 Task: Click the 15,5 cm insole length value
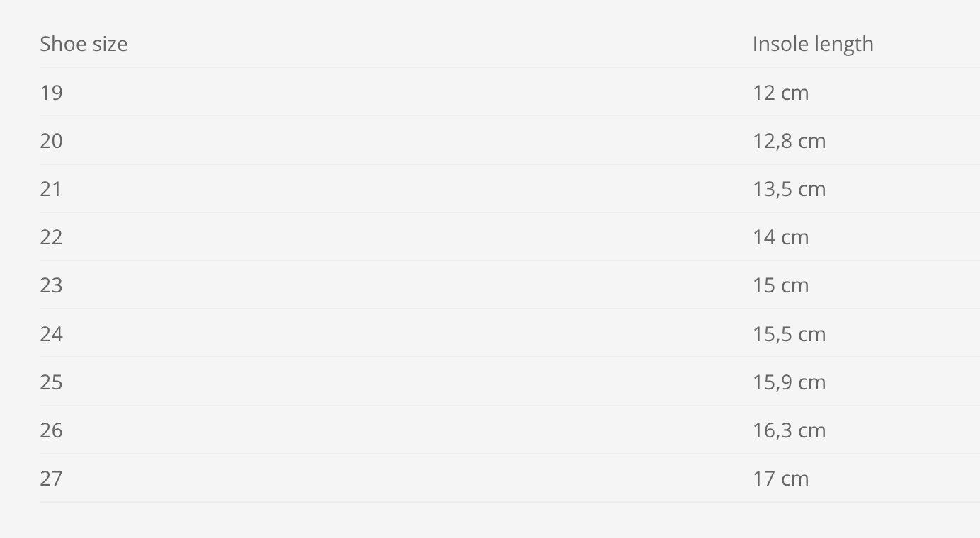[x=789, y=333]
